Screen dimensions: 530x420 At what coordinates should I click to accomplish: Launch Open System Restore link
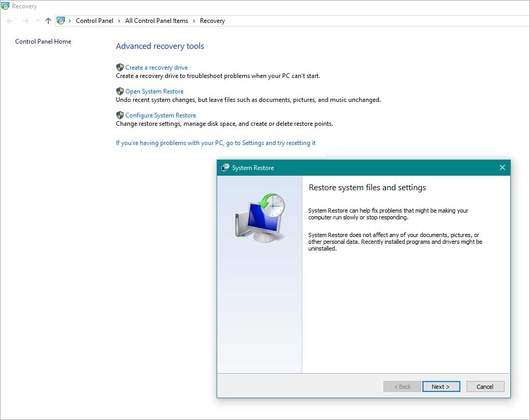154,91
